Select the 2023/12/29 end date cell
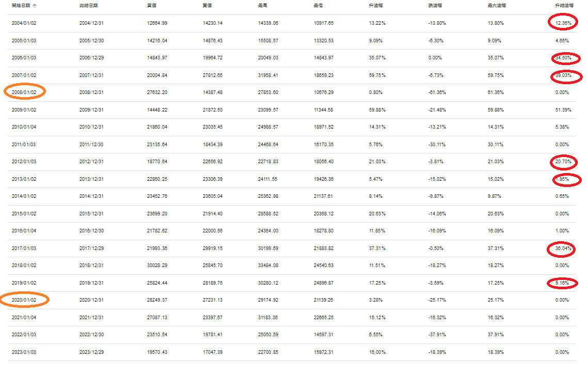588x375 pixels. [91, 352]
